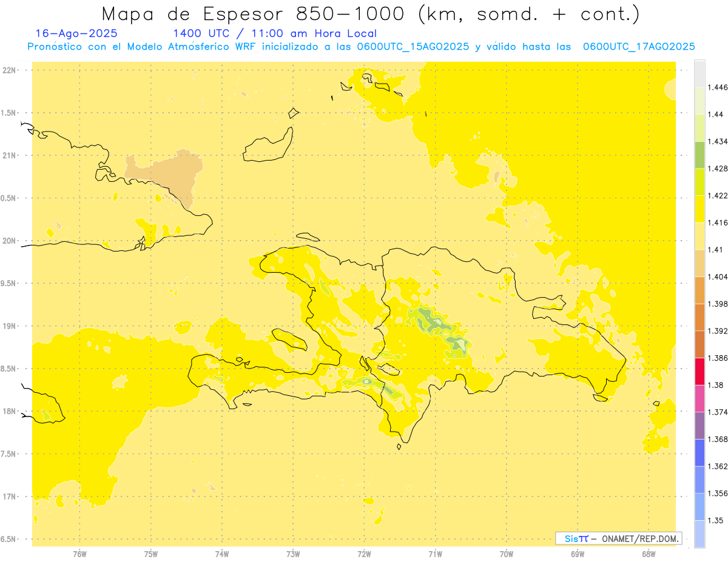Click the "0600UTC_17AGO2025" valid-until timestamp

tap(639, 47)
